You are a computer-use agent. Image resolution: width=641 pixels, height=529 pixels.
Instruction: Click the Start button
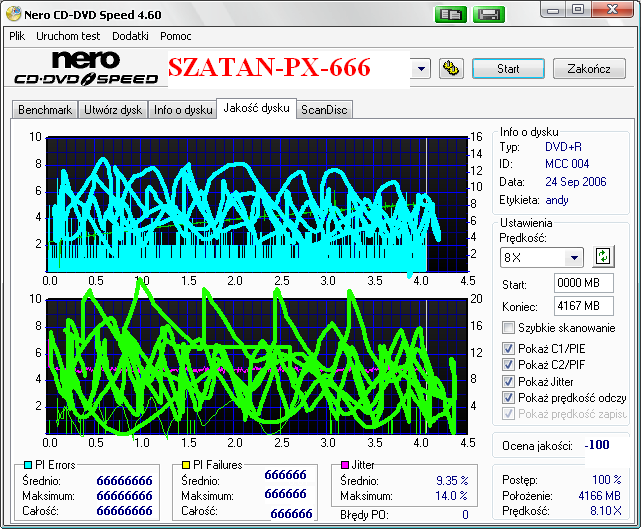point(508,69)
